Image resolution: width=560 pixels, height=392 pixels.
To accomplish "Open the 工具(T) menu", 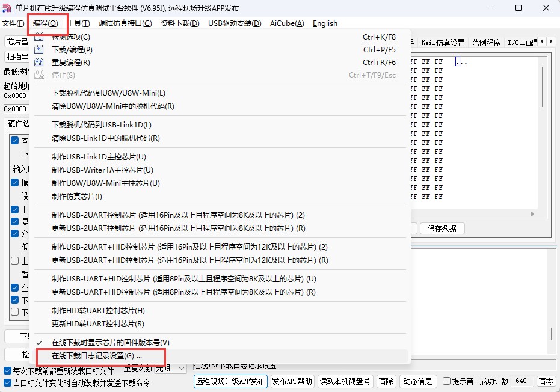I will (79, 23).
